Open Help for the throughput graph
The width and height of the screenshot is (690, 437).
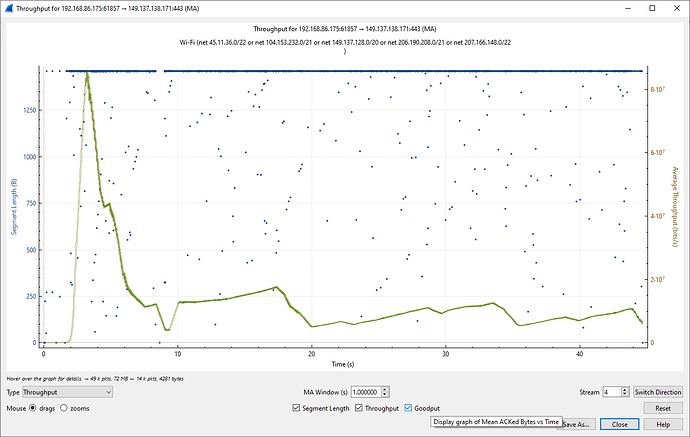[x=661, y=424]
